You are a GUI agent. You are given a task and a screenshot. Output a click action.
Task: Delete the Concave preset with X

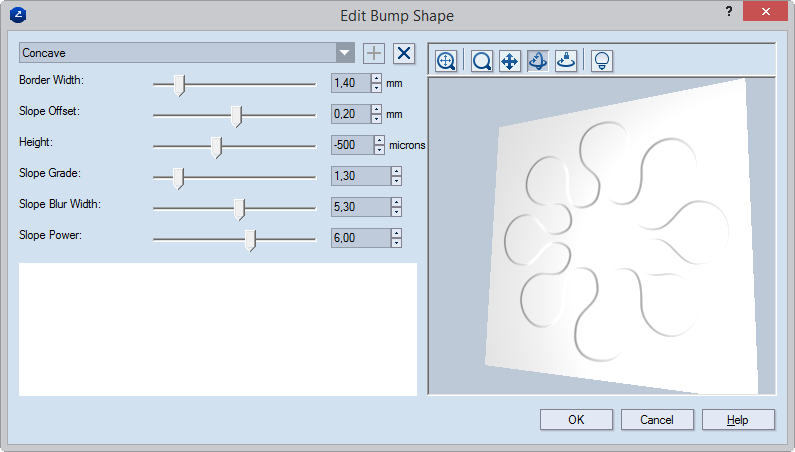click(x=404, y=53)
